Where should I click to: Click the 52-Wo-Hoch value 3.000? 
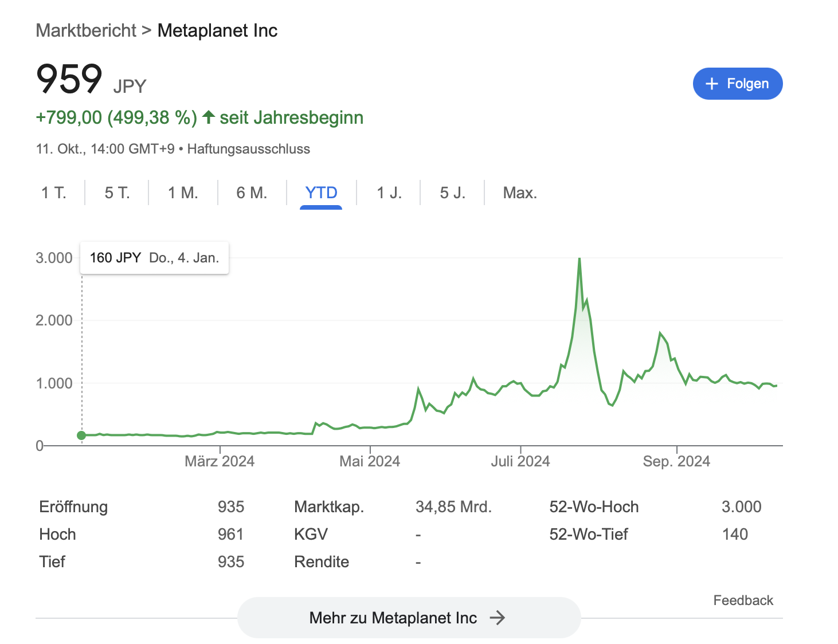pyautogui.click(x=741, y=507)
